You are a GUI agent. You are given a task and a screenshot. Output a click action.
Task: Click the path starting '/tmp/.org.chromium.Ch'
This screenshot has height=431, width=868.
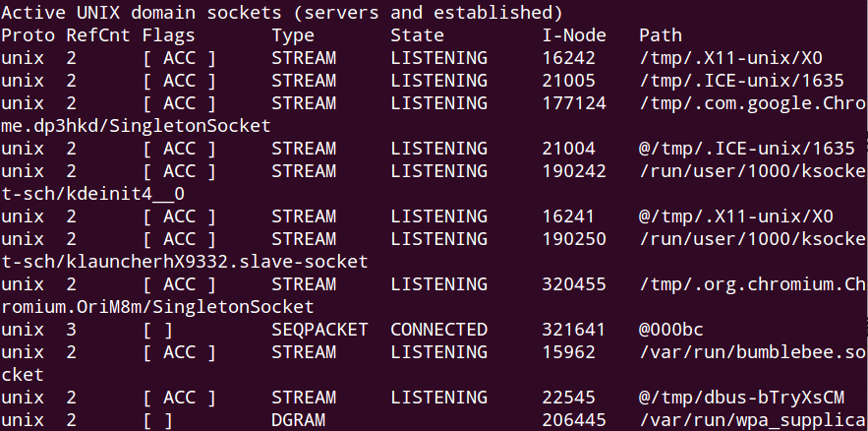click(x=753, y=284)
